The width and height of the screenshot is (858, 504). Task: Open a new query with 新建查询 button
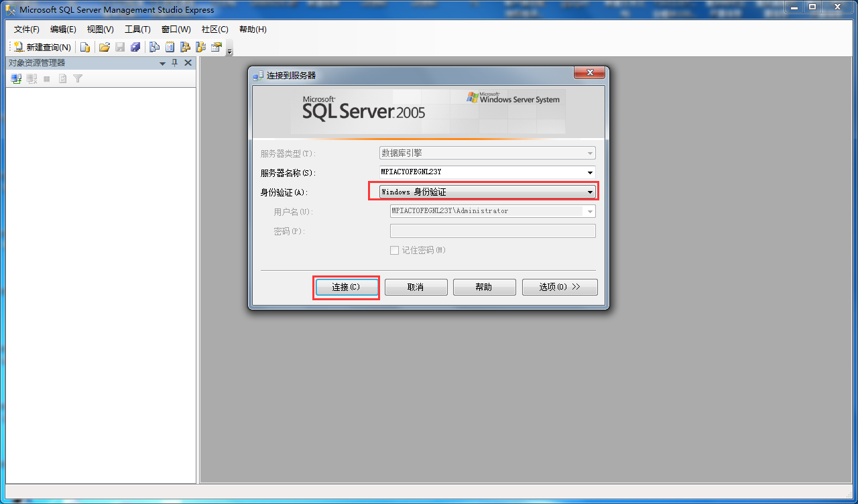click(40, 47)
